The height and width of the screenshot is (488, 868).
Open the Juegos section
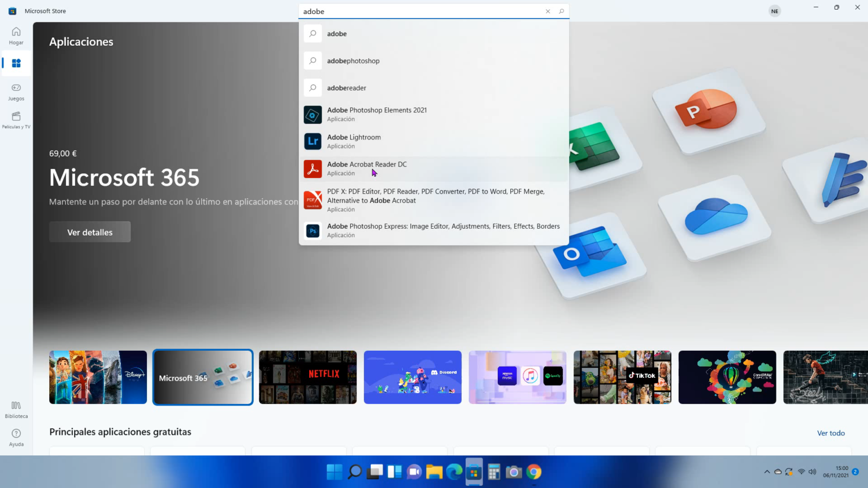(16, 92)
